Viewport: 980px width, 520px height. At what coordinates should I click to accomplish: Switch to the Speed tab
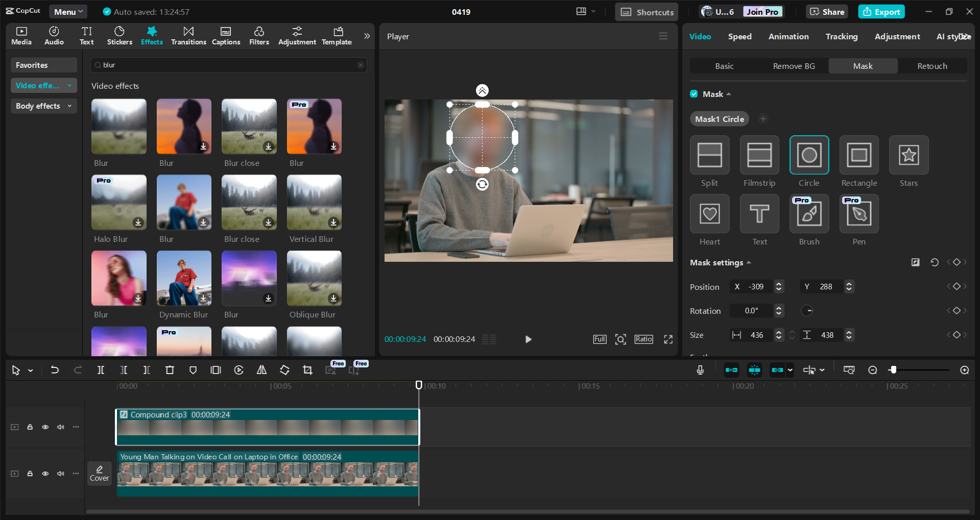[x=739, y=37]
